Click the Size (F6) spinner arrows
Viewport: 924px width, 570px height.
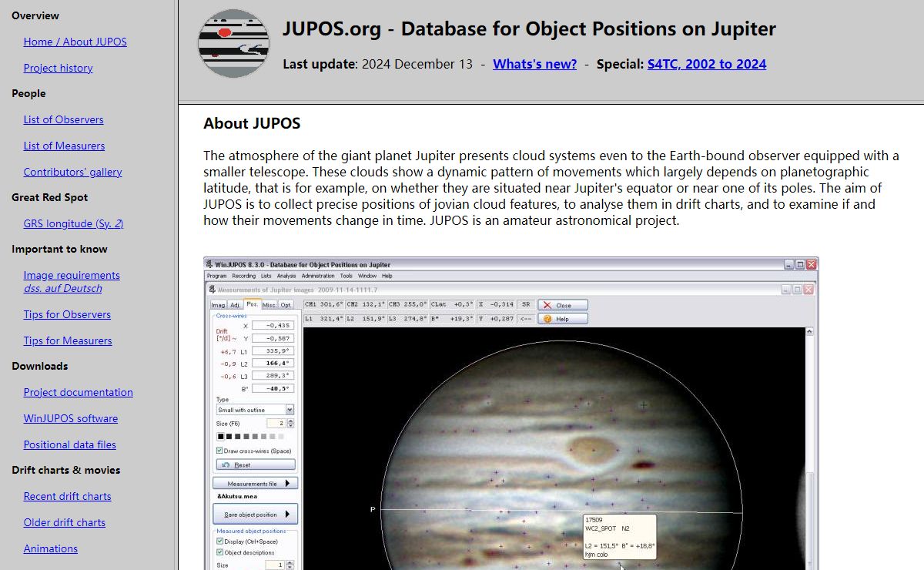click(x=290, y=424)
